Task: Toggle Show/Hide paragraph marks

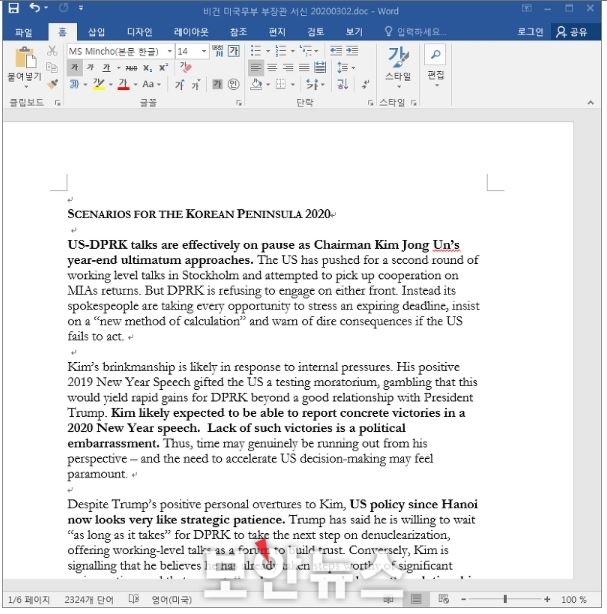Action: point(365,84)
